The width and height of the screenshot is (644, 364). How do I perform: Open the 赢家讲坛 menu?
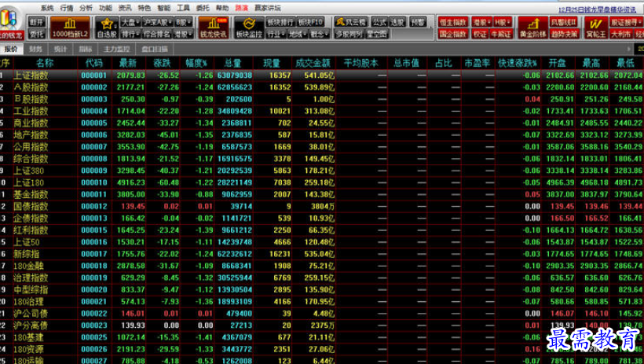pos(267,8)
